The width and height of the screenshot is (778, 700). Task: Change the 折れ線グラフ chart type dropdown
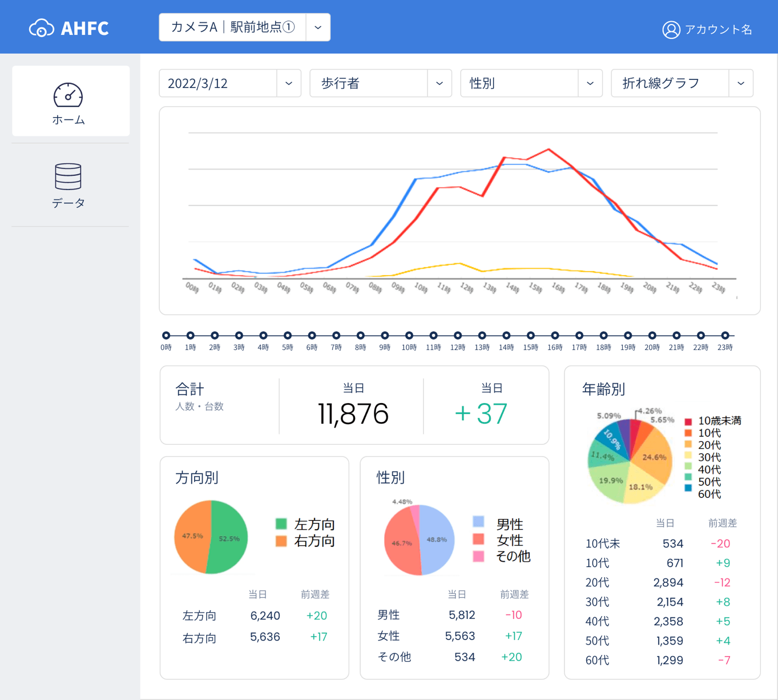(740, 83)
